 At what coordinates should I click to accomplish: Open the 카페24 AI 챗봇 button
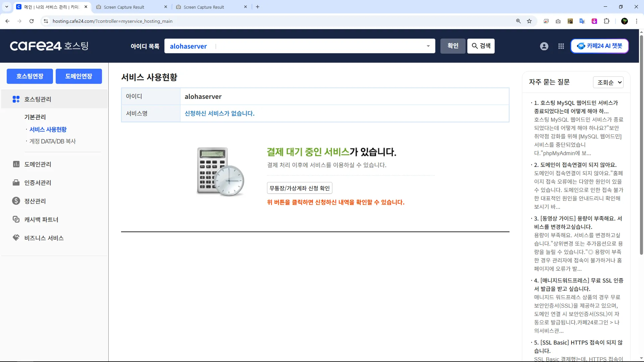[x=599, y=46]
